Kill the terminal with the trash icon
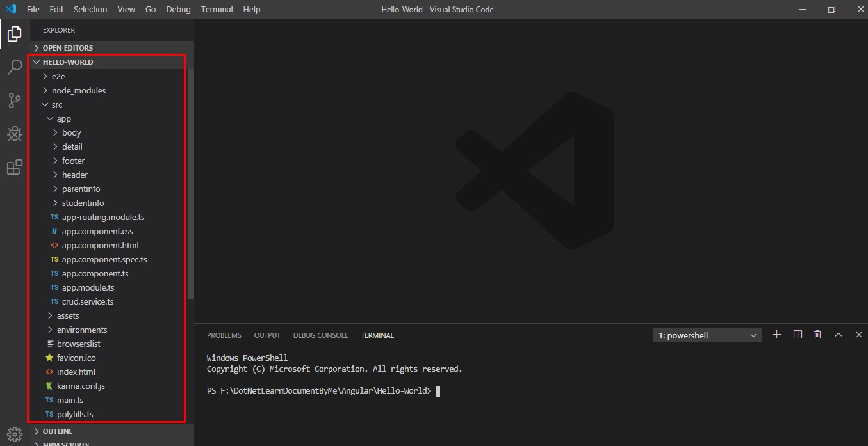 817,334
